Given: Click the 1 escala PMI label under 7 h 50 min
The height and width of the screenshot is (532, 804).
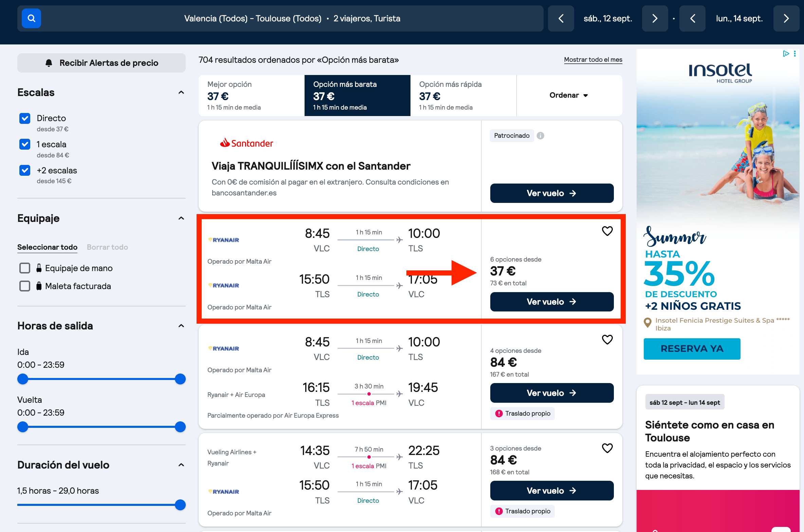Looking at the screenshot, I should click(369, 466).
